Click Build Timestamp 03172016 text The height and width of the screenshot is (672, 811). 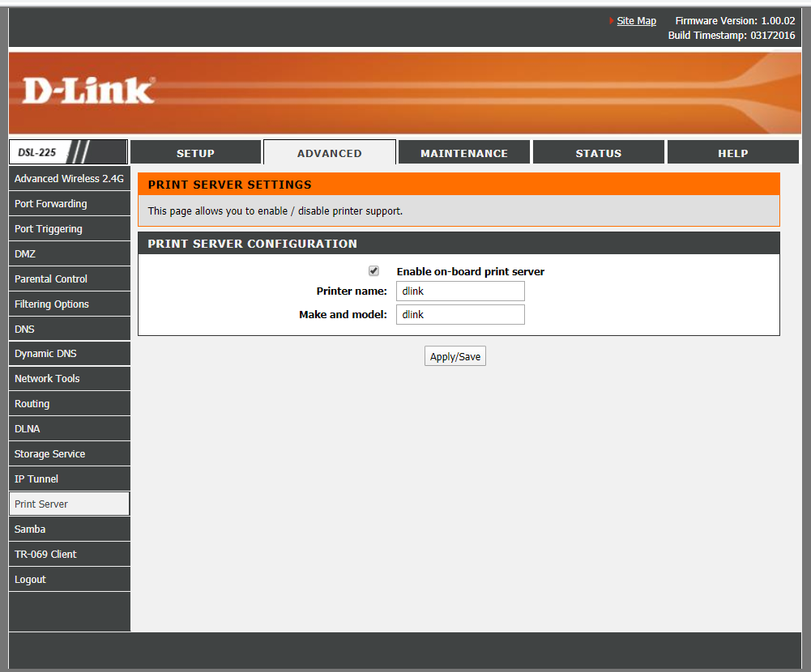pyautogui.click(x=732, y=35)
